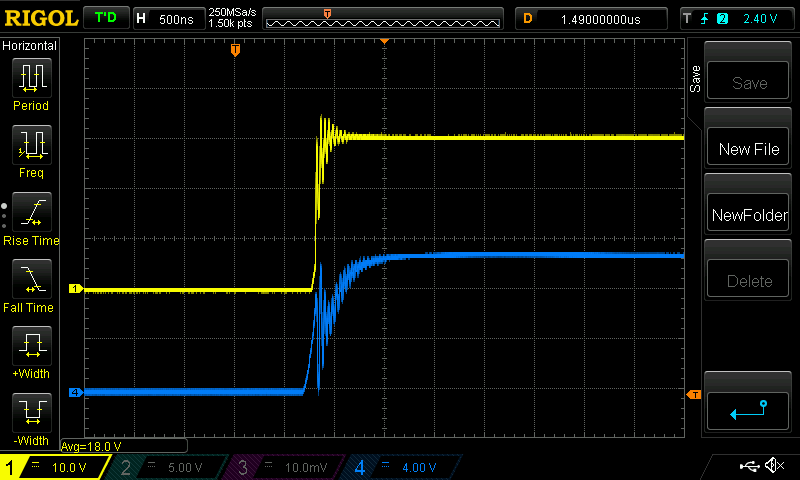Image resolution: width=800 pixels, height=480 pixels.
Task: Toggle the sound mute speaker icon
Action: (774, 466)
